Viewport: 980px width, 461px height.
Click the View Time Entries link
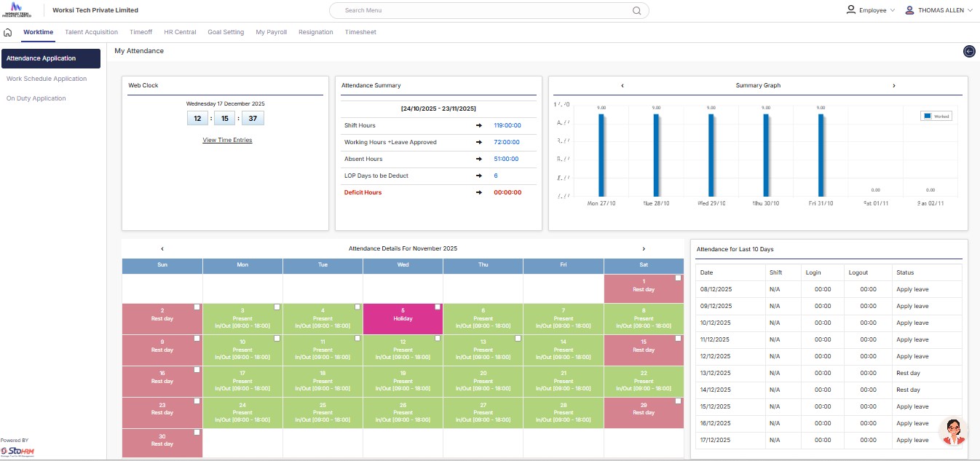click(x=227, y=140)
